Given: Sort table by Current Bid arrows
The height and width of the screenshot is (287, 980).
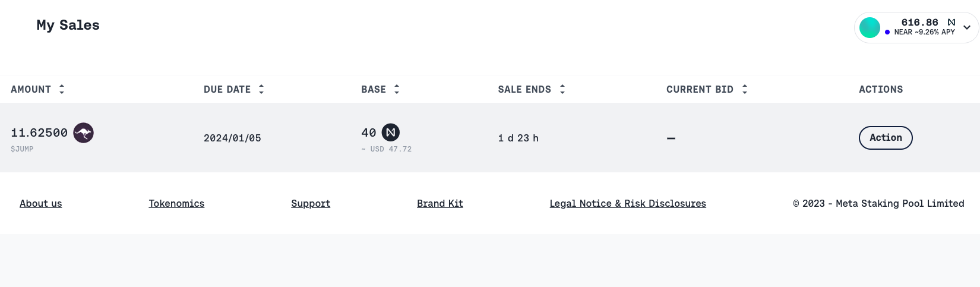Looking at the screenshot, I should pos(745,89).
